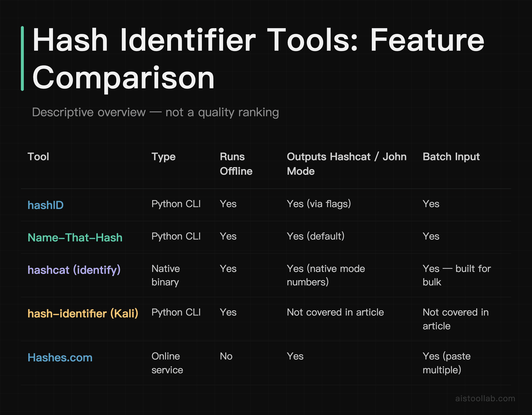Click 'No' in the Hashes.com Runs Offline cell
532x415 pixels.
(226, 356)
